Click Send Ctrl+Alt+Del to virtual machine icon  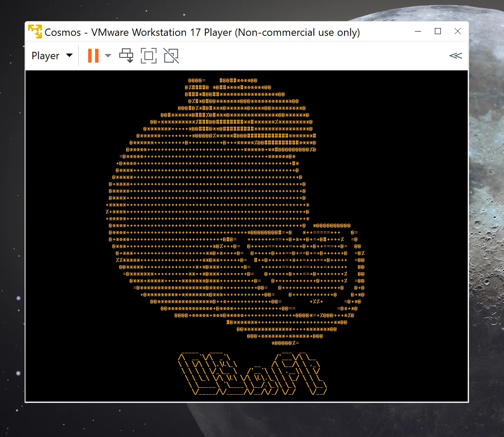pyautogui.click(x=126, y=56)
